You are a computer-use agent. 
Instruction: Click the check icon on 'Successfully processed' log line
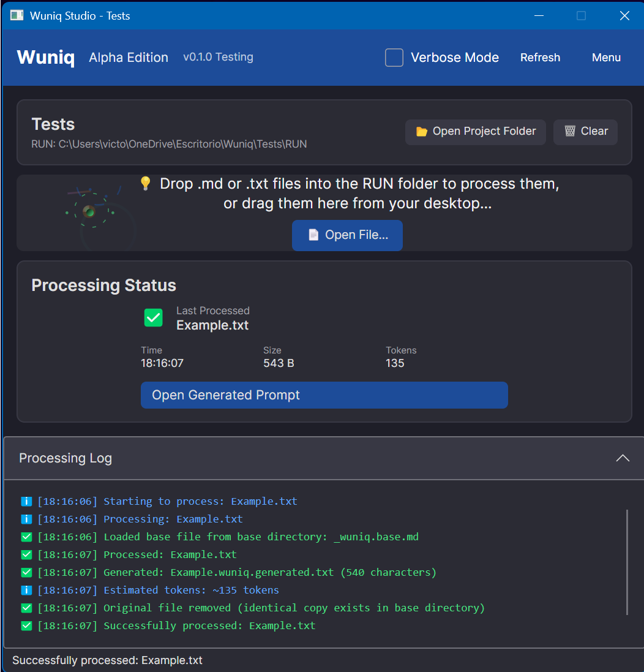click(26, 626)
